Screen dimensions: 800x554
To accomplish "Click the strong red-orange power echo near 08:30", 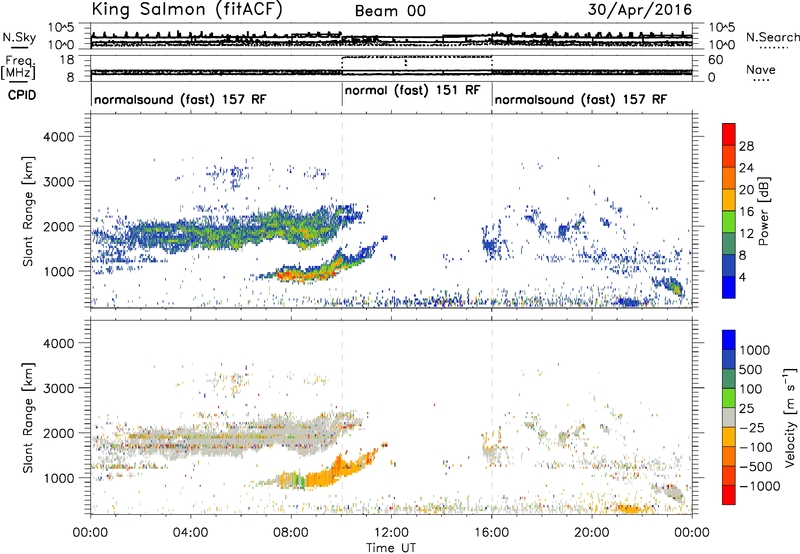I will [x=306, y=276].
